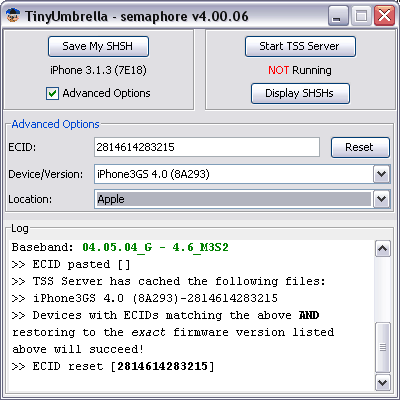Click the log scrollbar up arrow
The width and height of the screenshot is (400, 400).
(382, 249)
